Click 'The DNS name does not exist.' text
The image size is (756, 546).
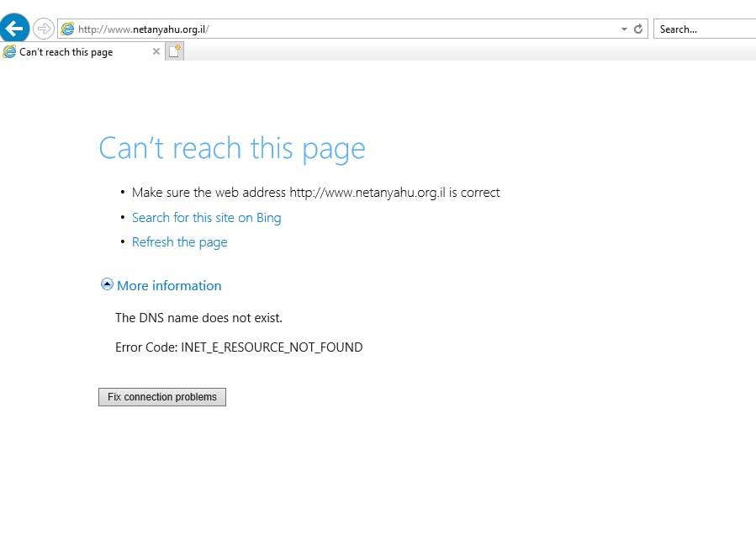pyautogui.click(x=198, y=318)
